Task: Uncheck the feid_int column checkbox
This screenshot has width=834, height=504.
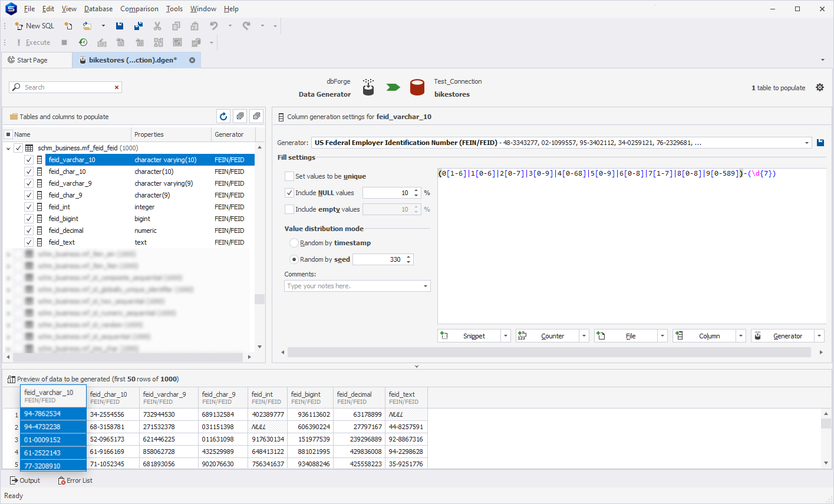Action: coord(28,207)
